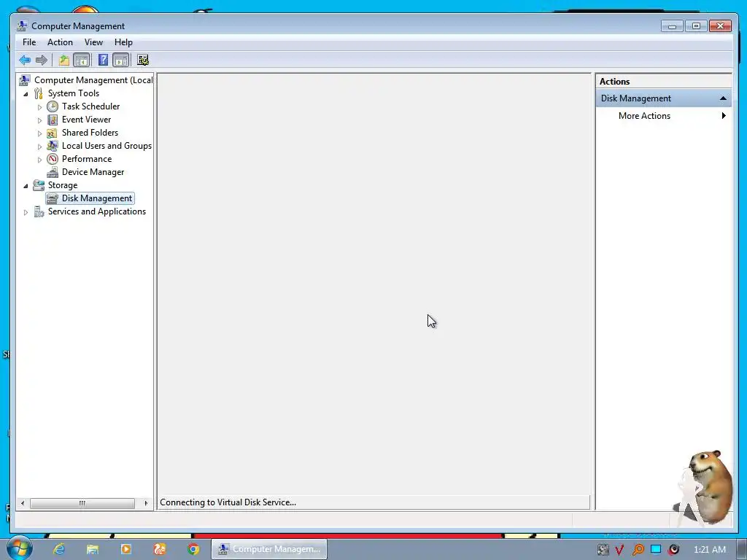This screenshot has height=560, width=747.
Task: Select Performance in the tree
Action: coord(87,159)
